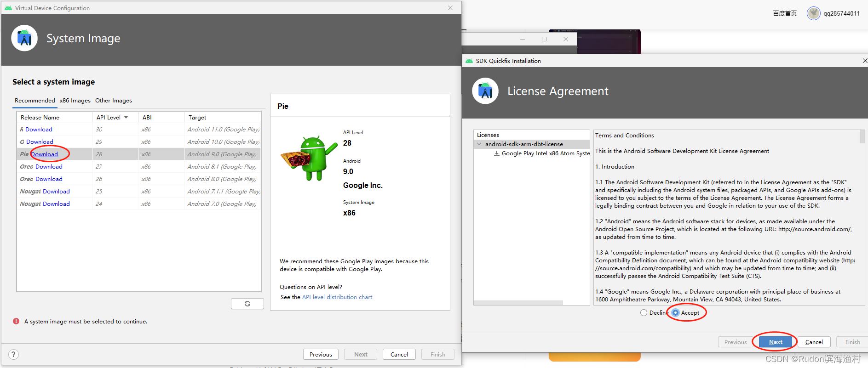Select the Android 7.0 (Google Play) target cell
868x368 pixels.
(x=222, y=204)
